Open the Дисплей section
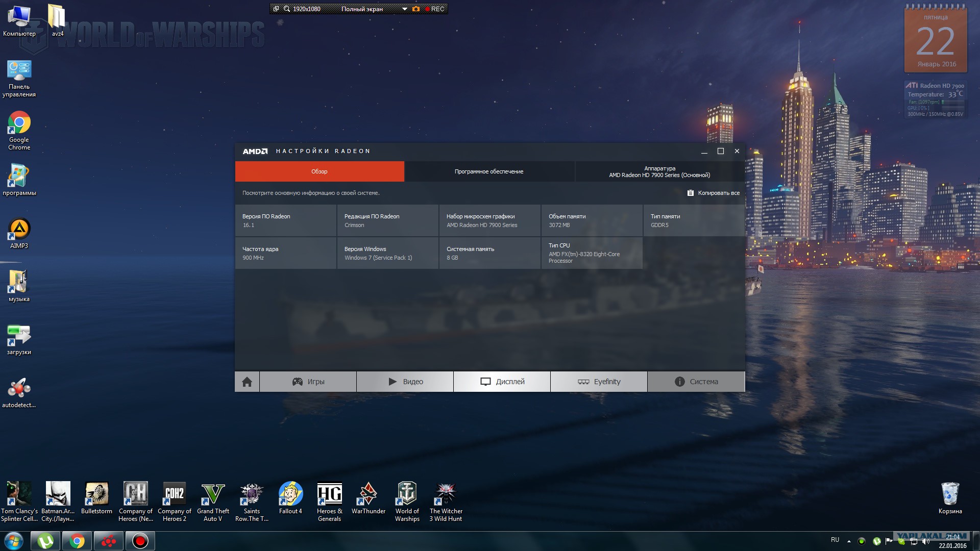This screenshot has height=551, width=980. pos(502,382)
